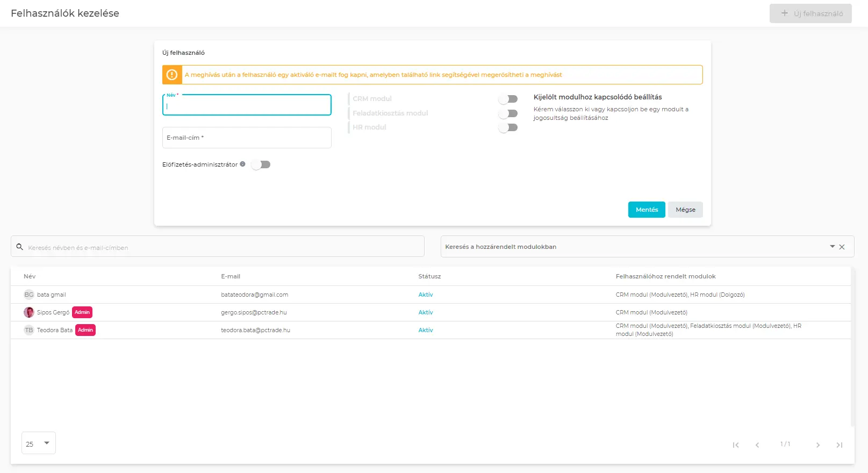The width and height of the screenshot is (868, 473).
Task: Go to the first page of results
Action: tap(736, 445)
